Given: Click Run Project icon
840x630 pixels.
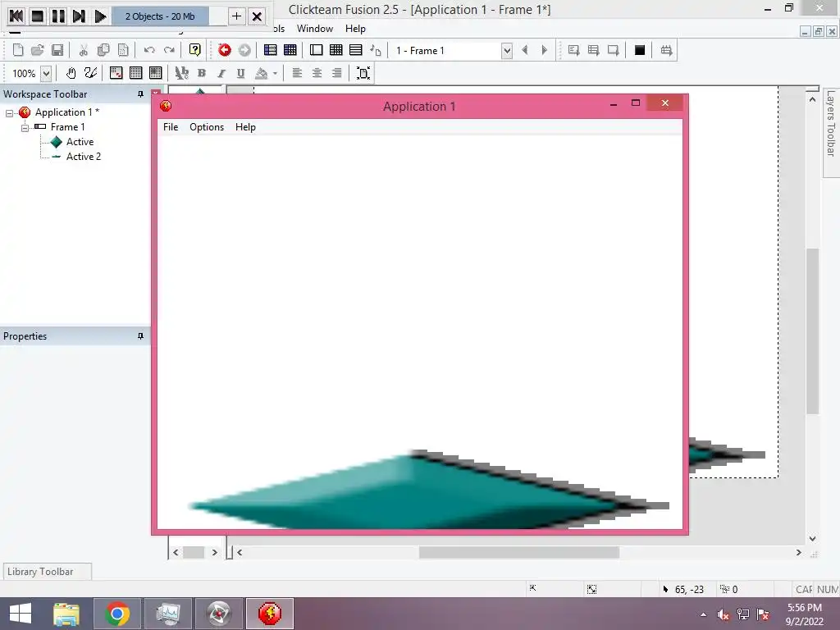Looking at the screenshot, I should (x=573, y=50).
